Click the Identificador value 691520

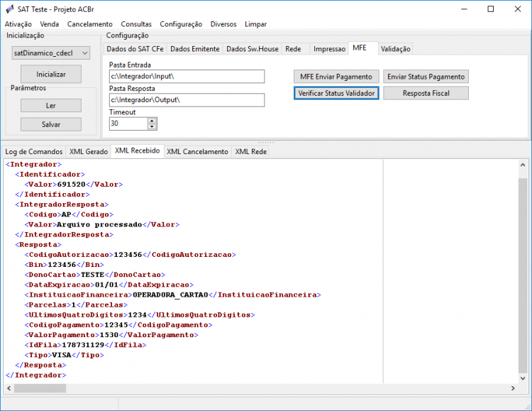(x=71, y=185)
